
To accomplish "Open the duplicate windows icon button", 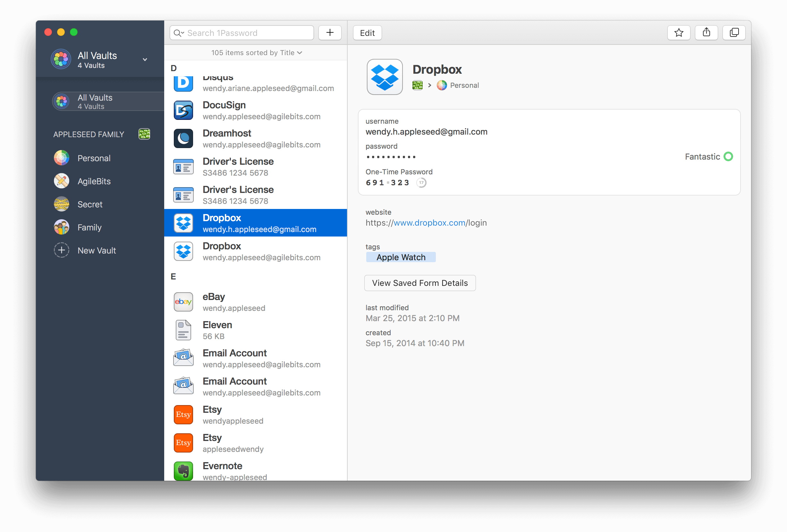I will [734, 33].
